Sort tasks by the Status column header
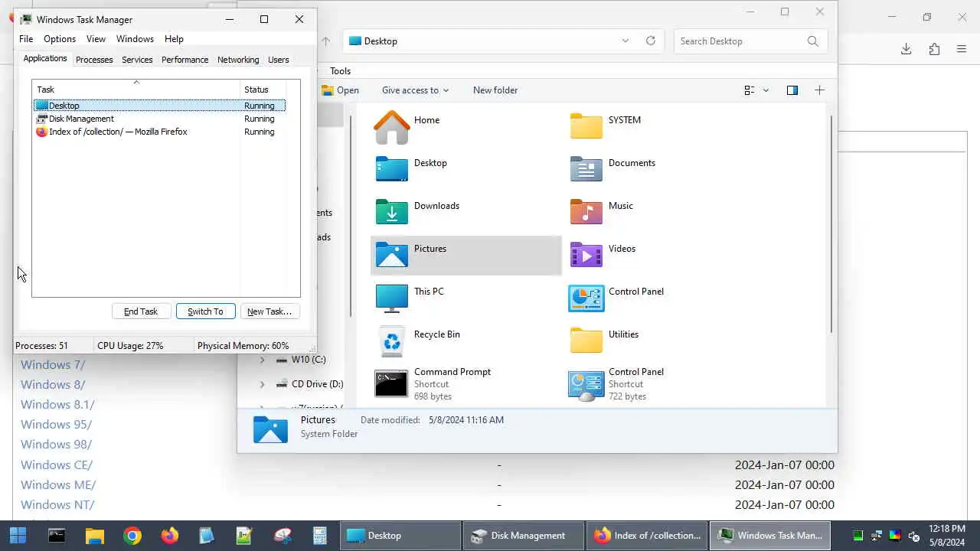This screenshot has height=551, width=980. (263, 90)
